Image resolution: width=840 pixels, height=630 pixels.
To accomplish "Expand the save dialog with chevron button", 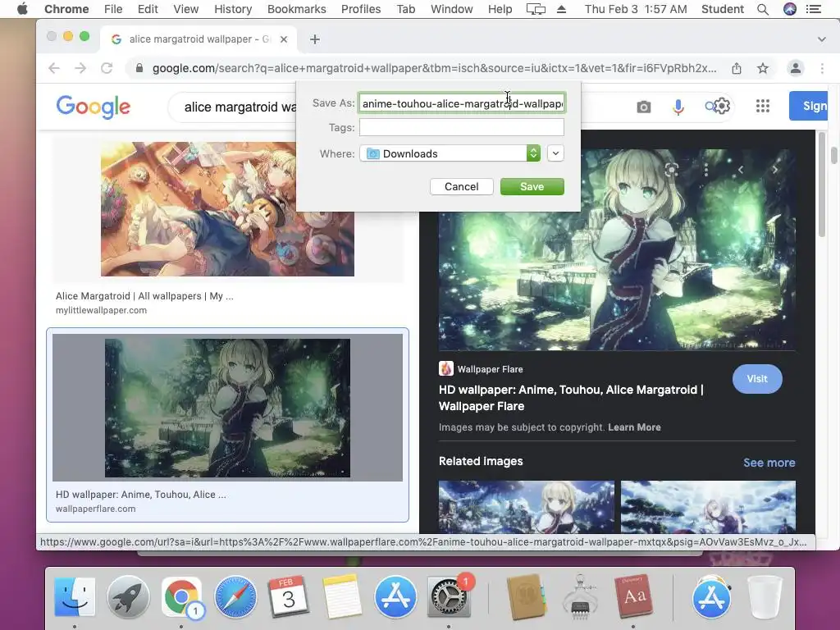I will coord(555,153).
